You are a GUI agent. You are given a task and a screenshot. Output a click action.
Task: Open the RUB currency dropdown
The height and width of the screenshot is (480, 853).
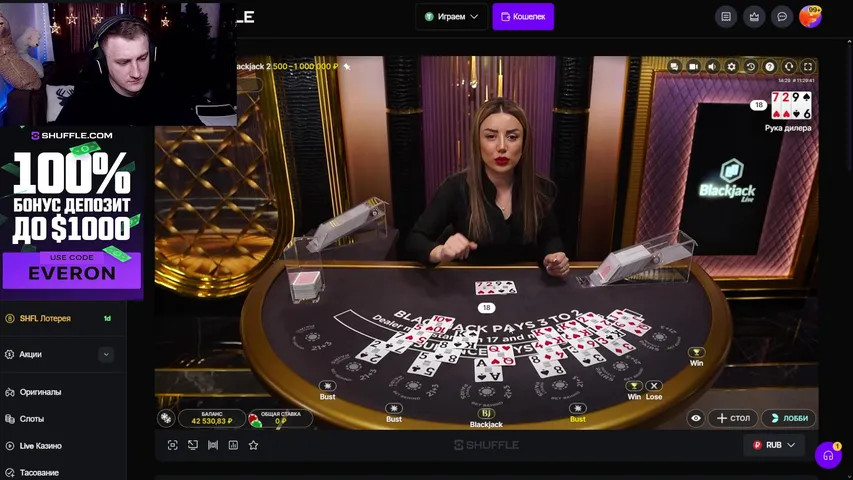[774, 445]
